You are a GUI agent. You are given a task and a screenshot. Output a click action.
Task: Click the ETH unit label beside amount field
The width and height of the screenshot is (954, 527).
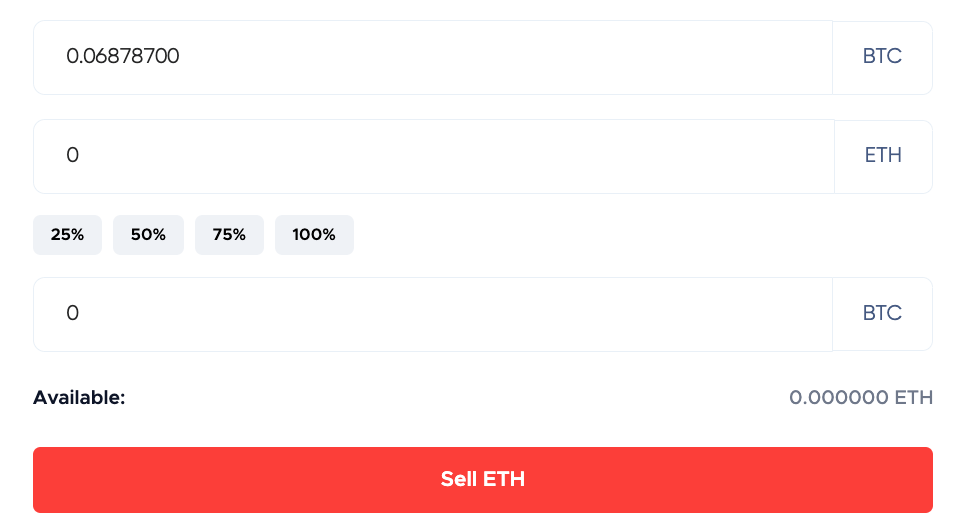(x=883, y=156)
